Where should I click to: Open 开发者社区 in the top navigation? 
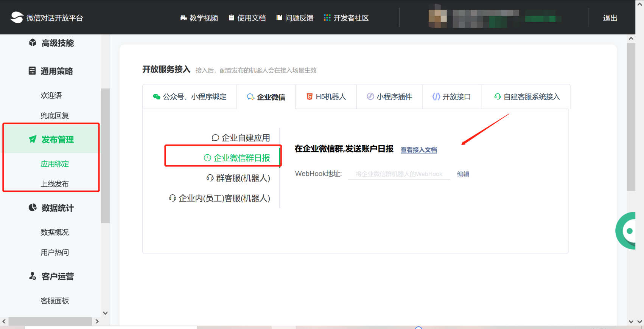click(x=346, y=18)
